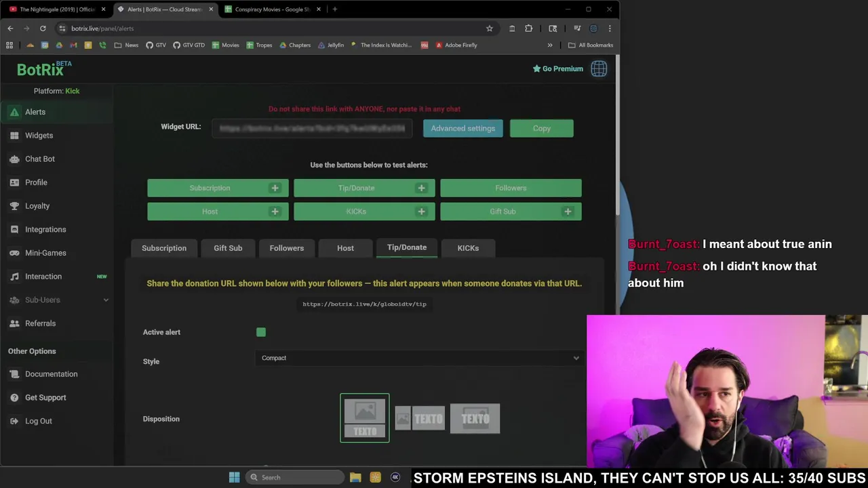Copy the widget URL

pos(542,128)
